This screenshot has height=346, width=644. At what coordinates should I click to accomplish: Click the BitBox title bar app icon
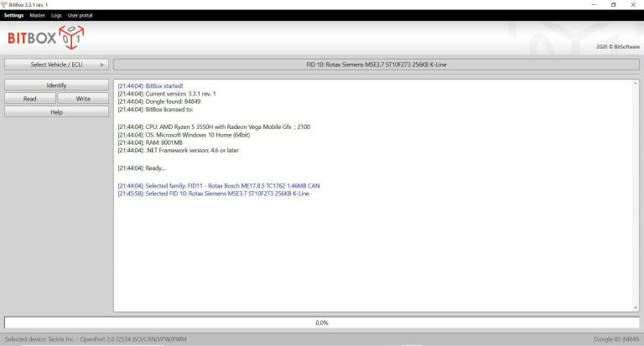[x=4, y=4]
